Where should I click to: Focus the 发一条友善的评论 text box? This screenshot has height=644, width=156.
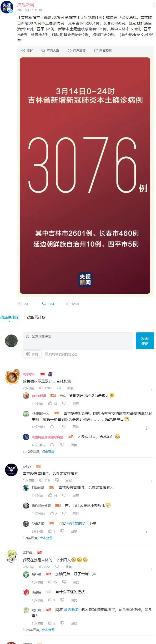coord(78,341)
